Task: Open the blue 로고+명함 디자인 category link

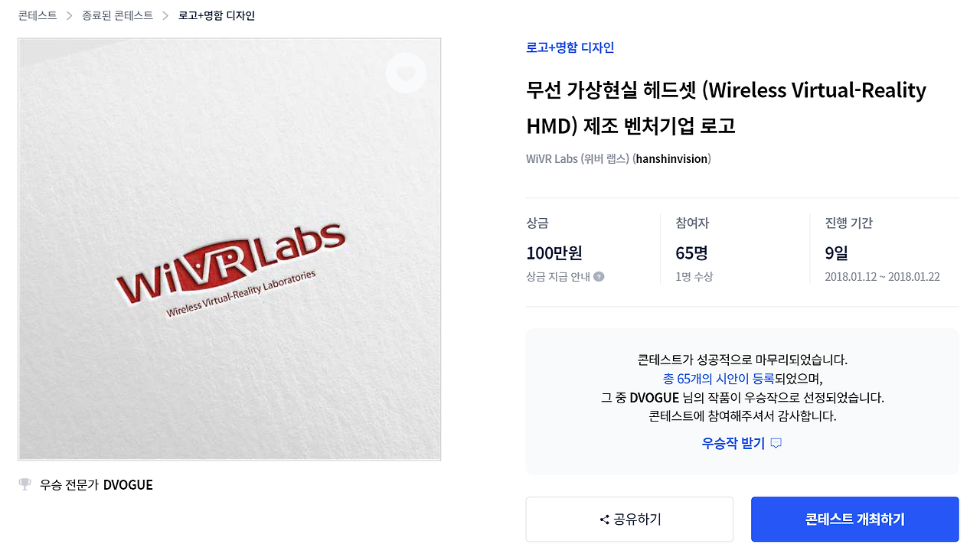Action: click(x=570, y=47)
